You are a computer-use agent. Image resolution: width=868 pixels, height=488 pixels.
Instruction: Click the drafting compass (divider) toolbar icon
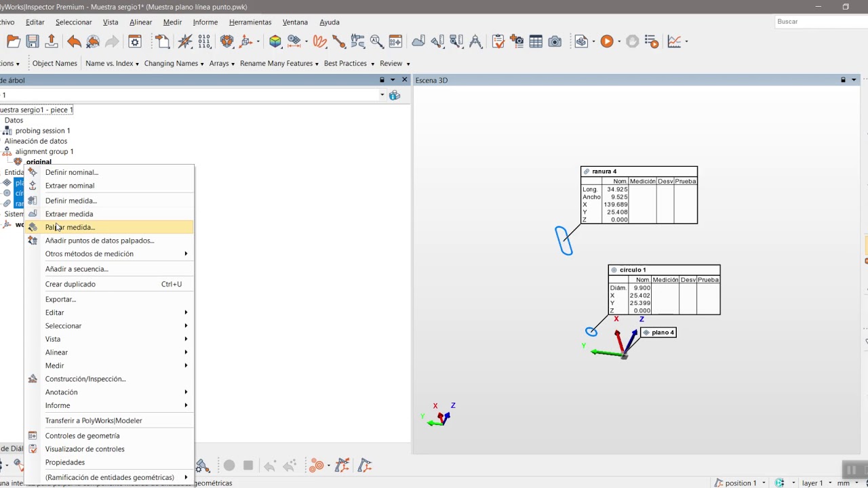tap(475, 41)
